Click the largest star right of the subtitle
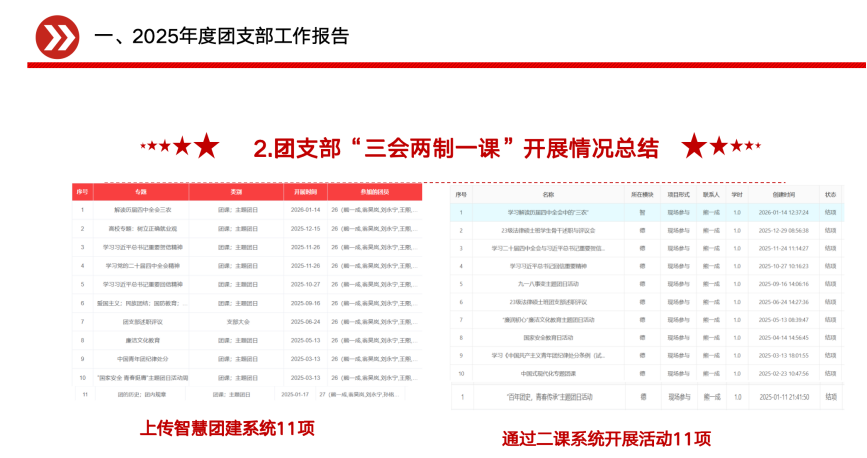Viewport: 867px width, 458px height. tap(696, 147)
